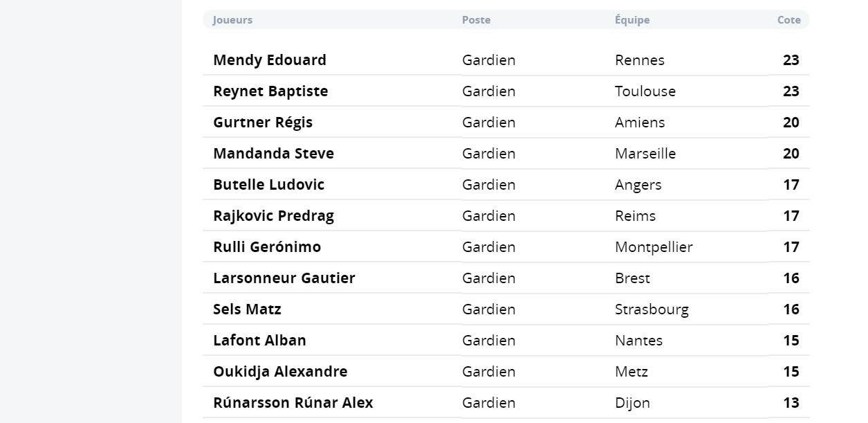Click the Rajkovic Predrag name
The width and height of the screenshot is (868, 423).
click(273, 216)
